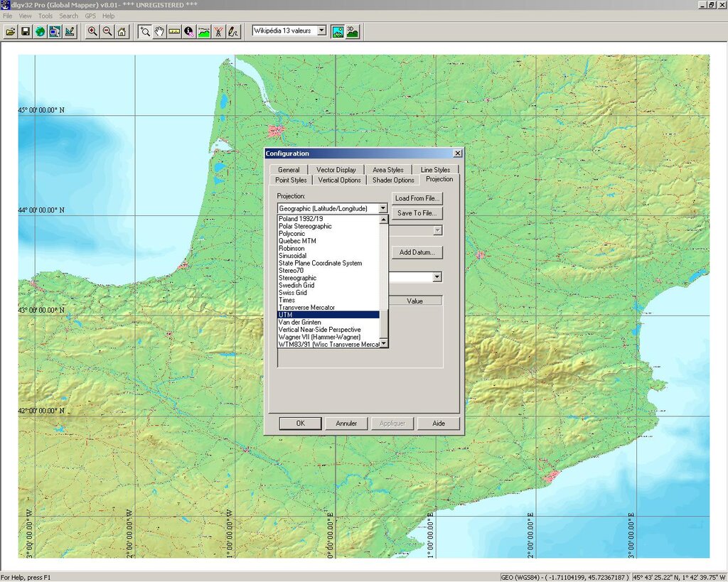Toggle the hill shading image icon
This screenshot has width=728, height=582.
pos(338,31)
